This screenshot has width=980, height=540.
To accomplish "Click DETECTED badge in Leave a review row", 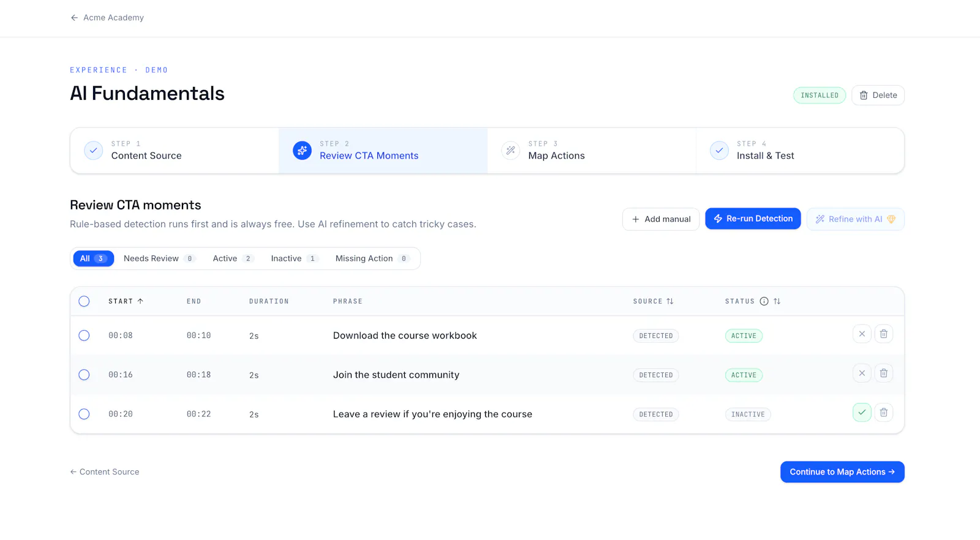I will tap(655, 414).
